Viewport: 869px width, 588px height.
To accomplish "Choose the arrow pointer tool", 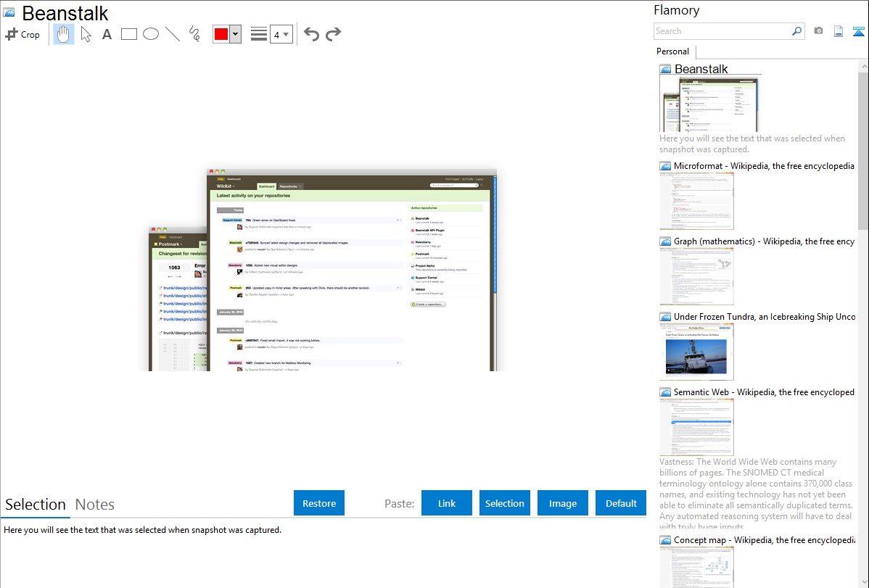I will [x=86, y=34].
